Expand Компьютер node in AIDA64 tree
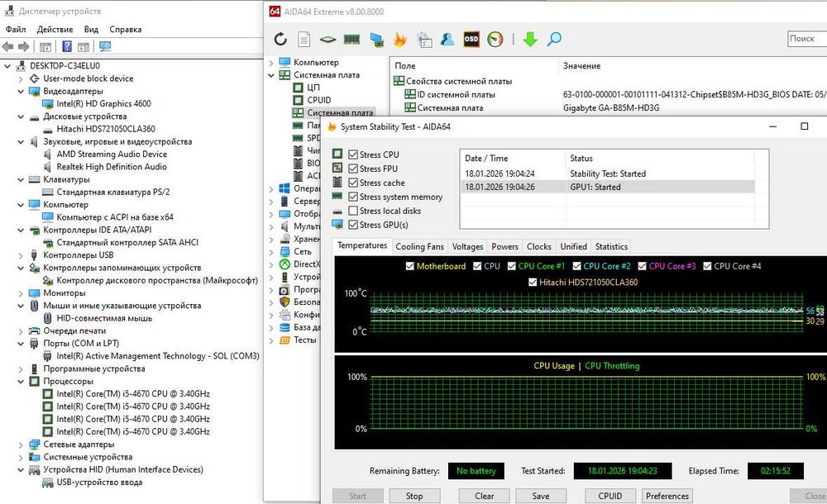This screenshot has width=827, height=504. pyautogui.click(x=271, y=62)
